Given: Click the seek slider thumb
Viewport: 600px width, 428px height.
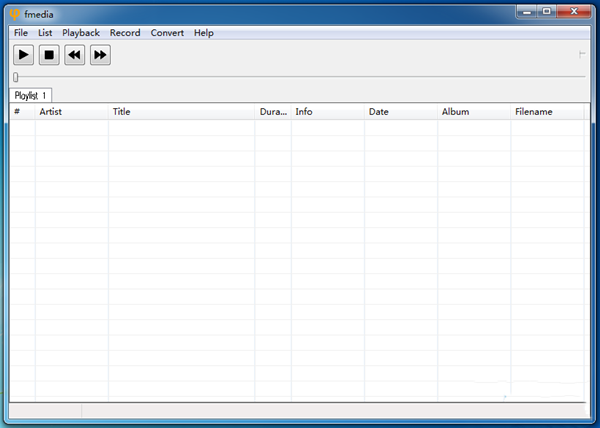Looking at the screenshot, I should coord(15,77).
